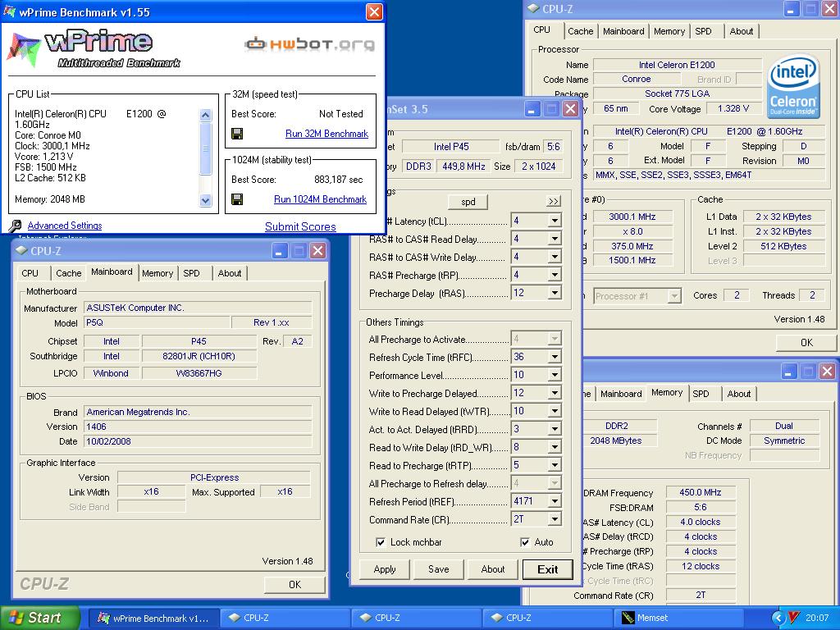Open the Advanced Settings link

pyautogui.click(x=65, y=226)
